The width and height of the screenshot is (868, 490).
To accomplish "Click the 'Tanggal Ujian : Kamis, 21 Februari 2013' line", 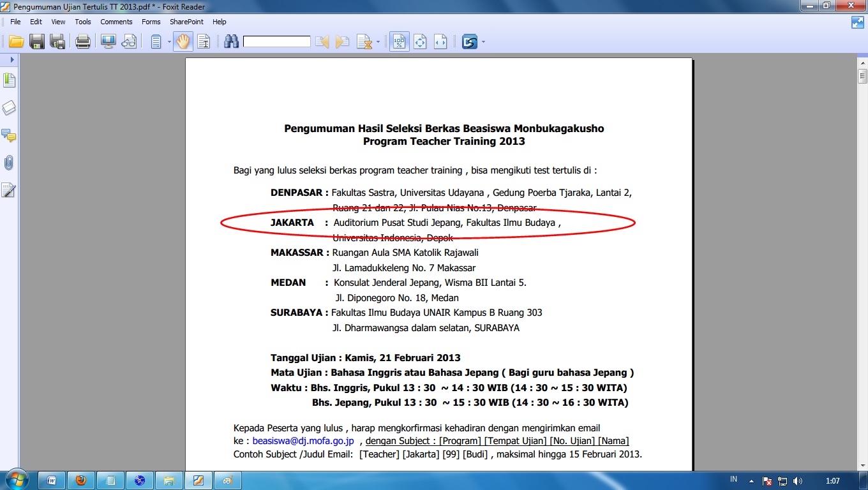I will coord(366,358).
